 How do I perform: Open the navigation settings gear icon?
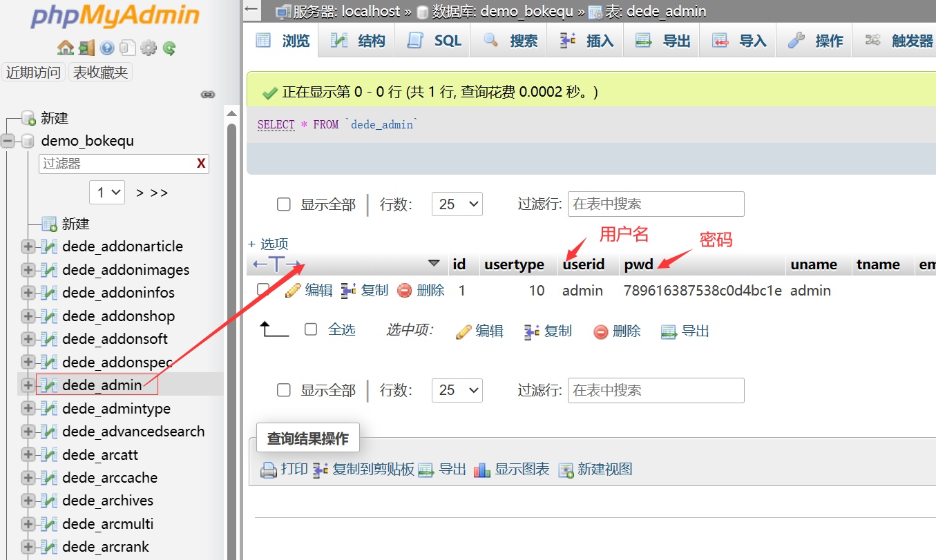point(149,48)
